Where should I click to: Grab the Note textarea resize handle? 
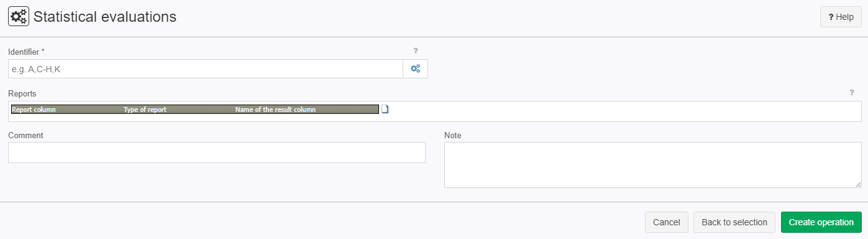coord(858,184)
